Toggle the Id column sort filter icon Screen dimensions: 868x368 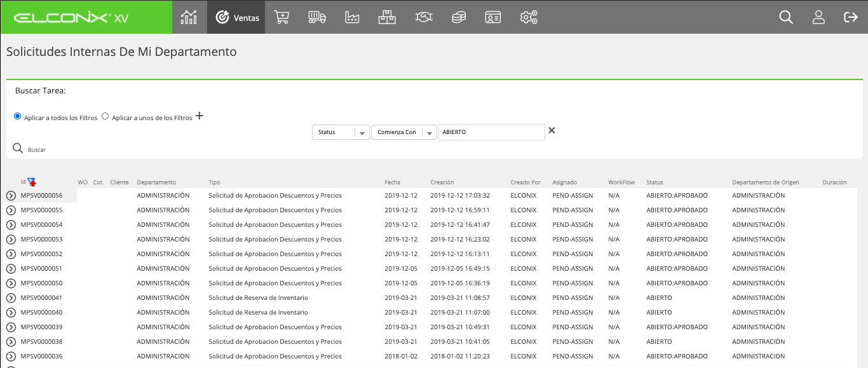click(x=32, y=182)
